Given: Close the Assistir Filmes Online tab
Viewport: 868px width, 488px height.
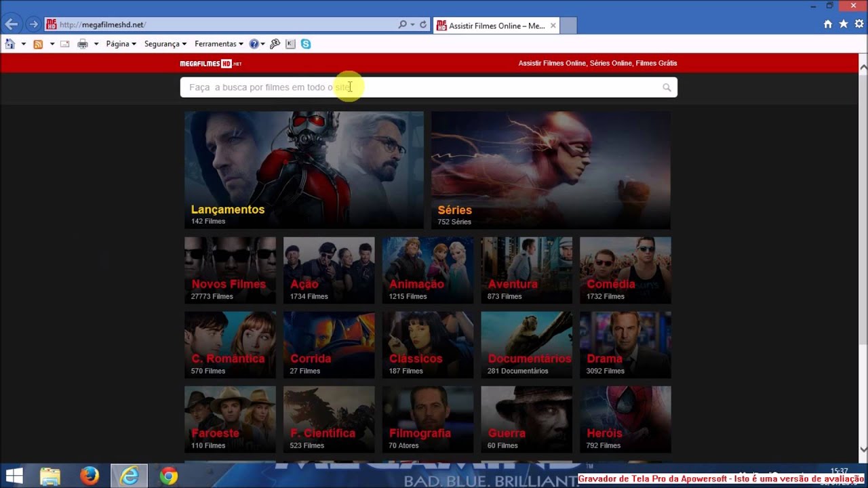Looking at the screenshot, I should point(553,26).
